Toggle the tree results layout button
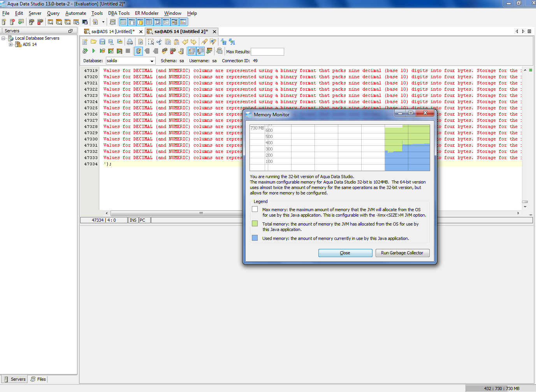The width and height of the screenshot is (536, 392). pyautogui.click(x=200, y=51)
